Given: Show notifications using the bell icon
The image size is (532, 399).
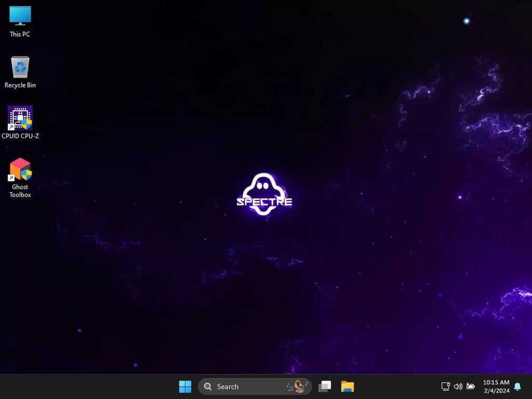Looking at the screenshot, I should coord(517,387).
